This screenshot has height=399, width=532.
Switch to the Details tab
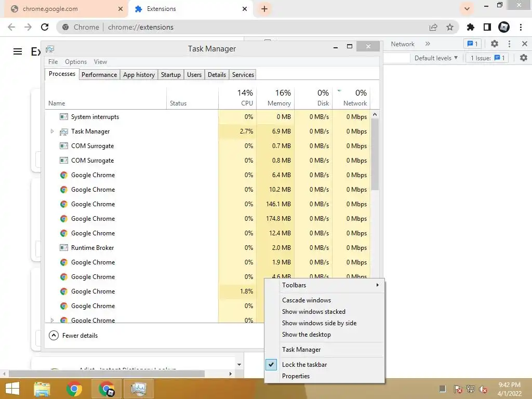[217, 75]
